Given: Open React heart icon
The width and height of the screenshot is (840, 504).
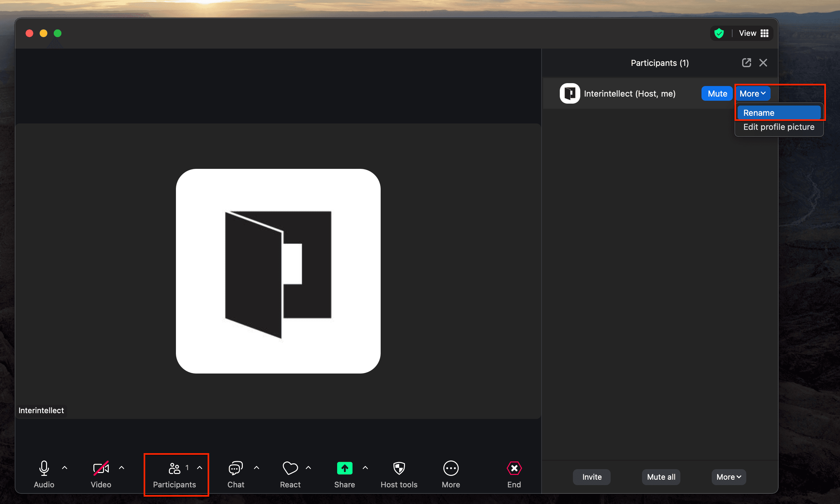Looking at the screenshot, I should [290, 468].
